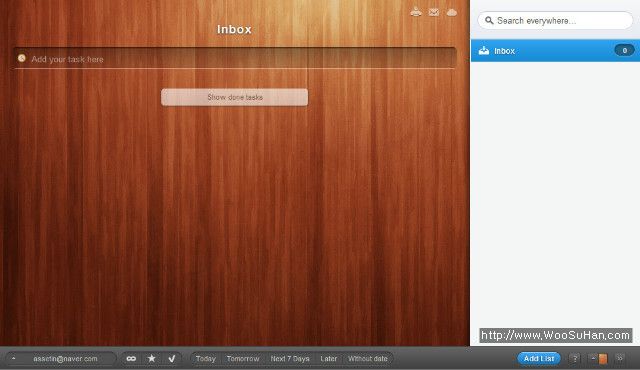
Task: Click the Add List button
Action: [x=539, y=359]
